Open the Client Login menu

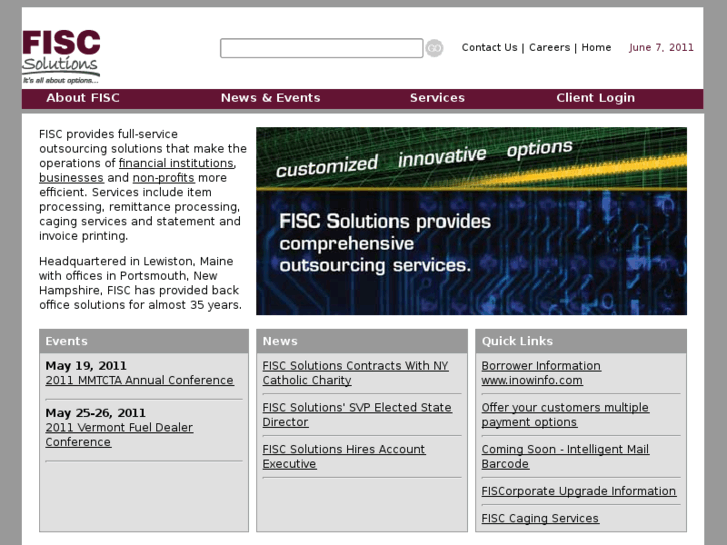point(596,98)
